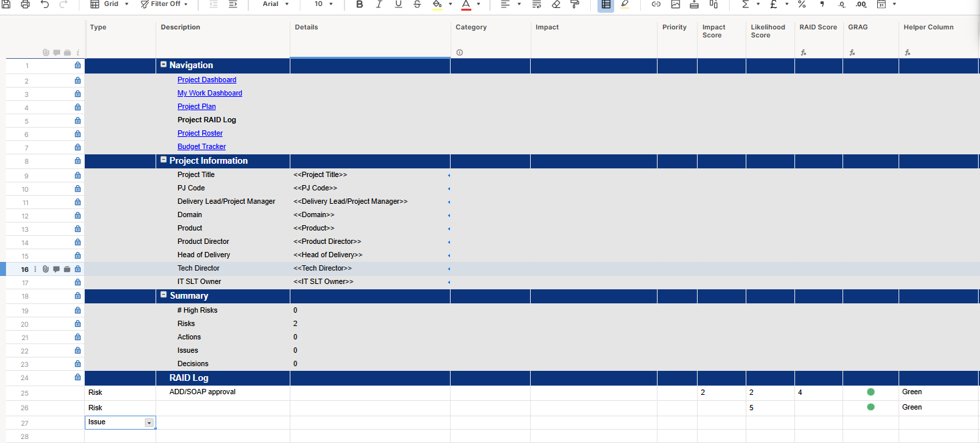
Task: Click the column alignment icon next to insert row
Action: click(x=714, y=4)
